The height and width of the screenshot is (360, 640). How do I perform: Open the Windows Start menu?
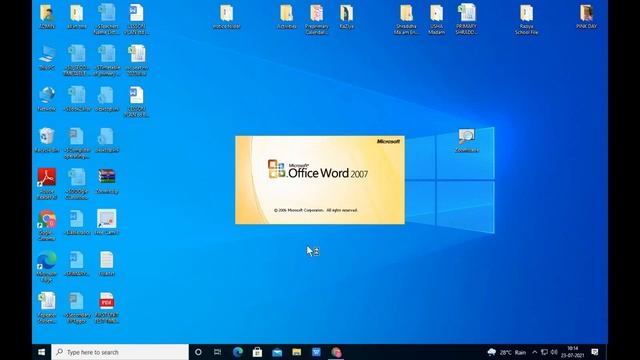coord(42,352)
